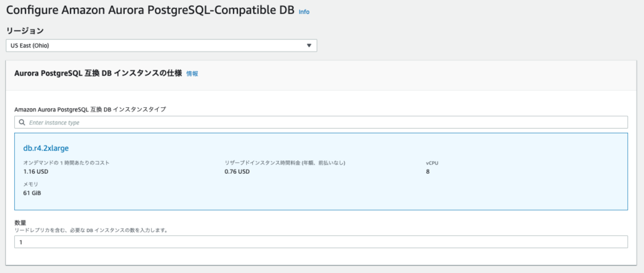Click the 0.76 USD reserved instance price

237,172
